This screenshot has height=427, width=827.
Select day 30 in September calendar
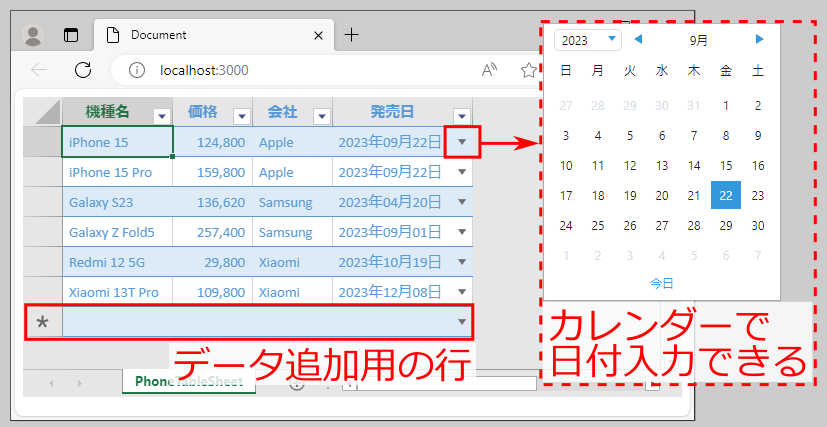tap(758, 226)
